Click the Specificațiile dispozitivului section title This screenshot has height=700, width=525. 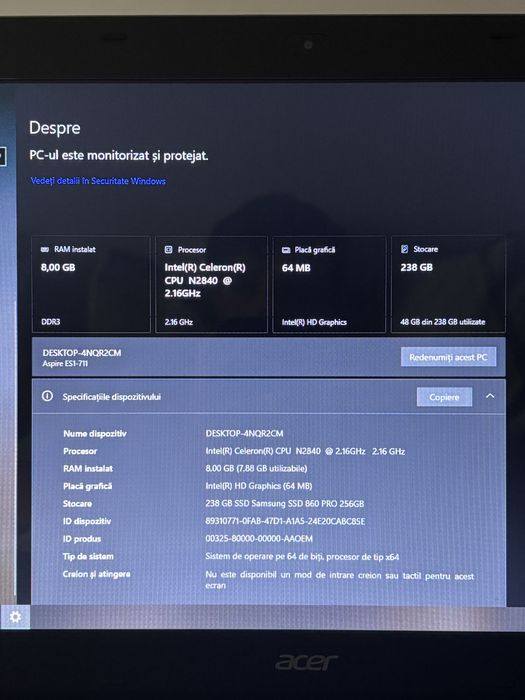click(x=112, y=397)
